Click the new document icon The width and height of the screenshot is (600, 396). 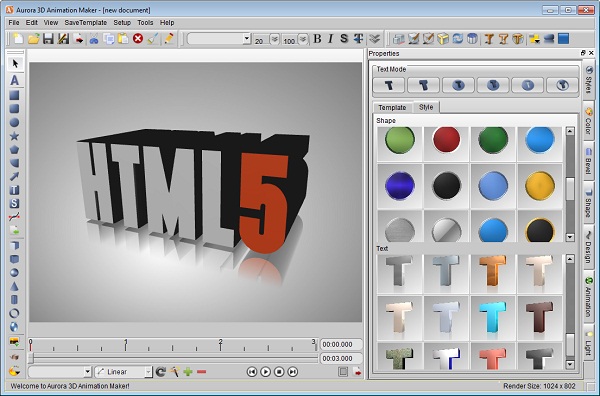click(18, 39)
